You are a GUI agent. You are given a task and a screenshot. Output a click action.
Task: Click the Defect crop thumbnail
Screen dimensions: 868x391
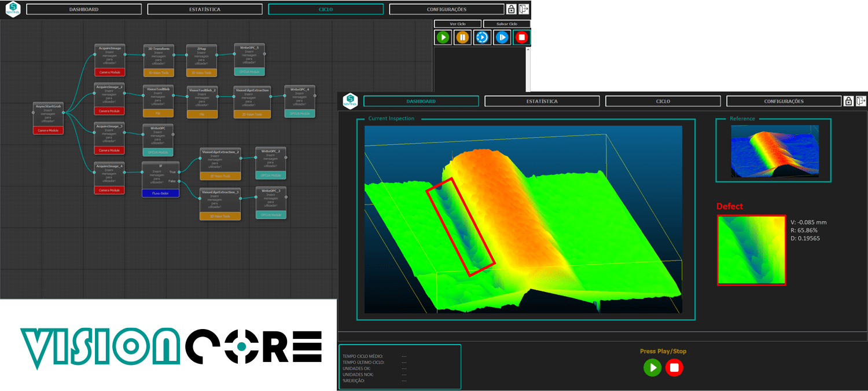click(x=752, y=250)
